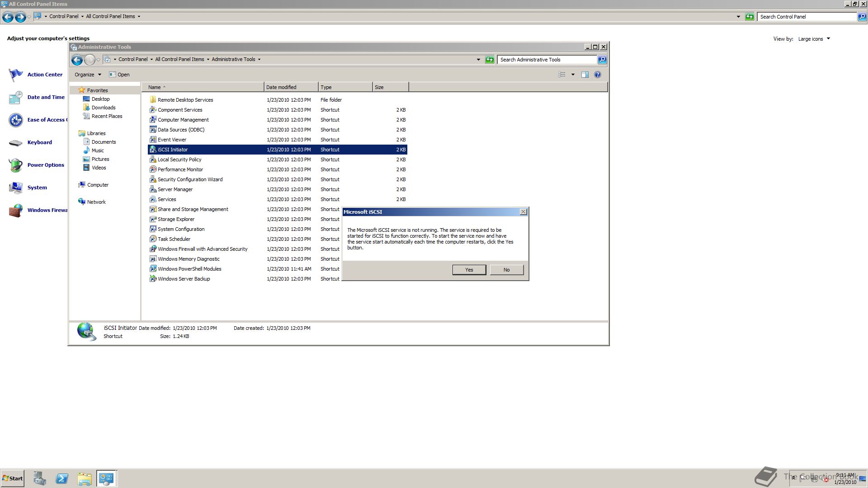This screenshot has width=868, height=488.
Task: Open the change view dropdown arrow
Action: click(573, 75)
